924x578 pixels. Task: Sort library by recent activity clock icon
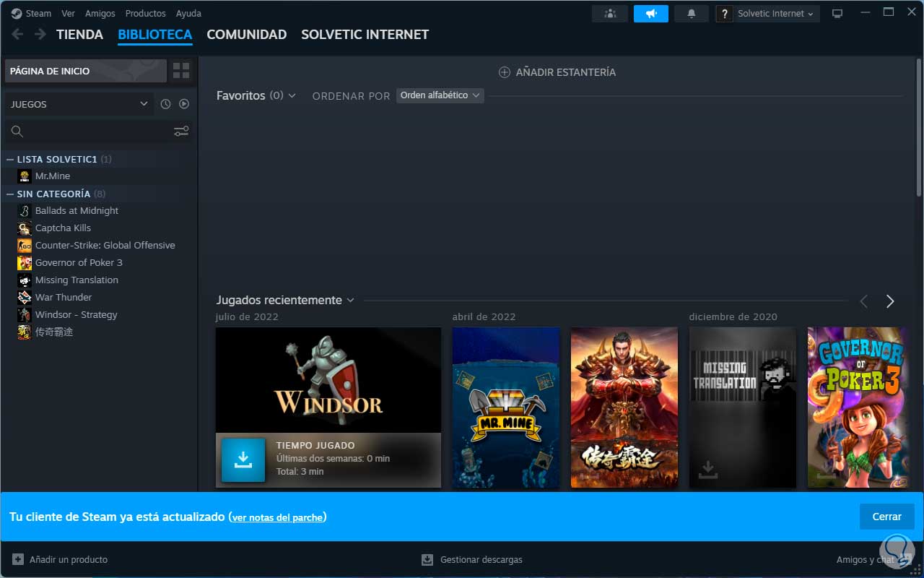[165, 104]
